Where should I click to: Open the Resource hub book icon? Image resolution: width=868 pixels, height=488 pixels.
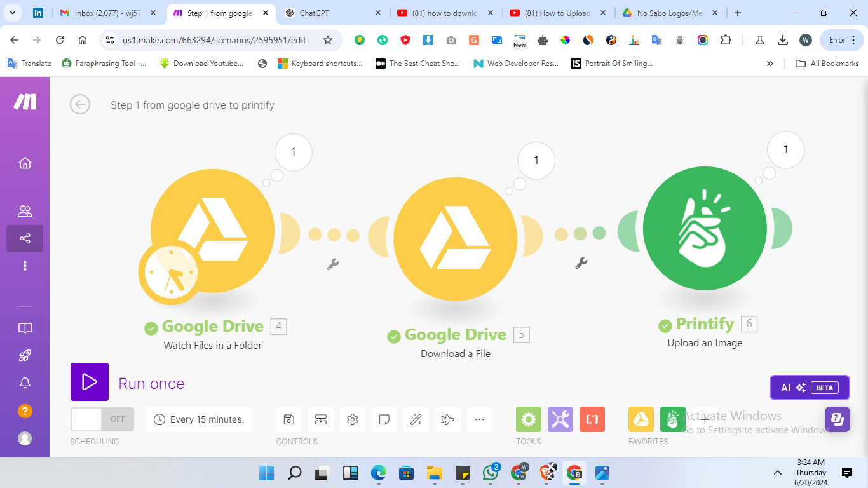click(25, 329)
